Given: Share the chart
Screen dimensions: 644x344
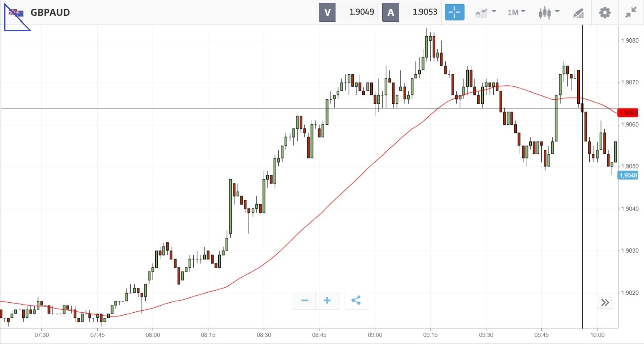Looking at the screenshot, I should click(356, 301).
